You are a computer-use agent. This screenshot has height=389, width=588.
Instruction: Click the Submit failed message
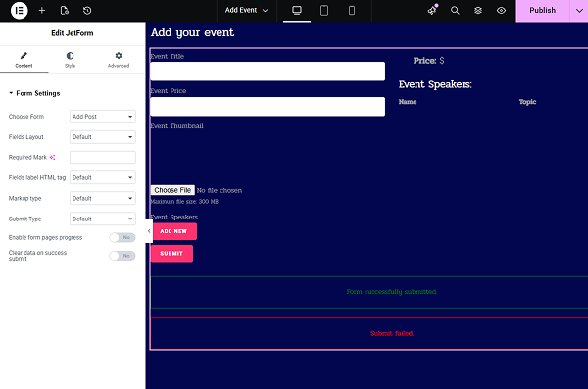pos(391,333)
